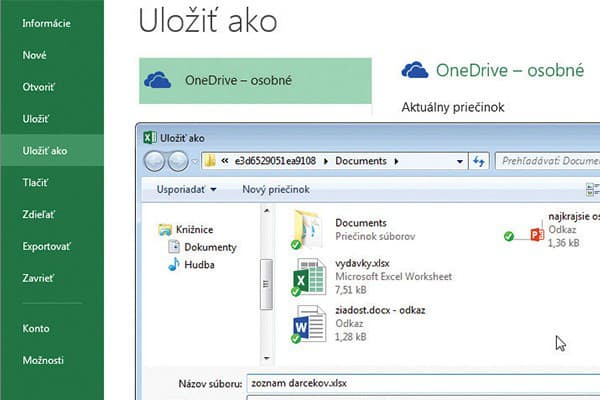
Task: Click Uložiť in the sidebar
Action: click(36, 119)
